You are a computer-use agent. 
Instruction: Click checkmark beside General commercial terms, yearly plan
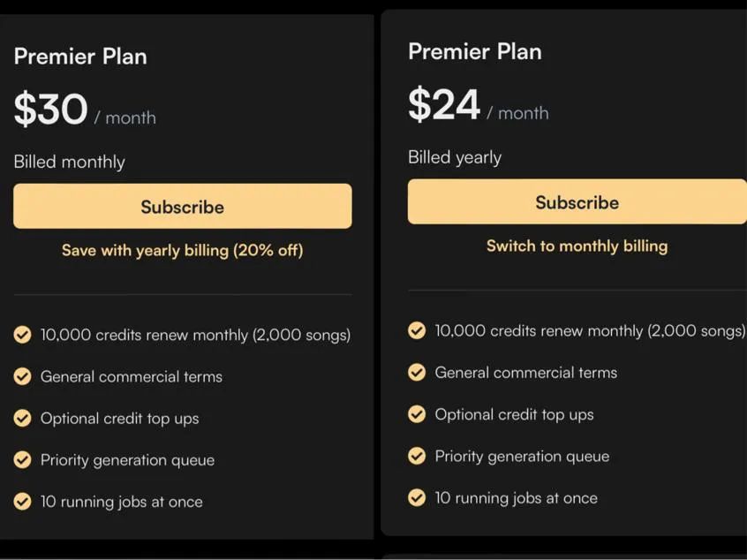click(x=417, y=372)
